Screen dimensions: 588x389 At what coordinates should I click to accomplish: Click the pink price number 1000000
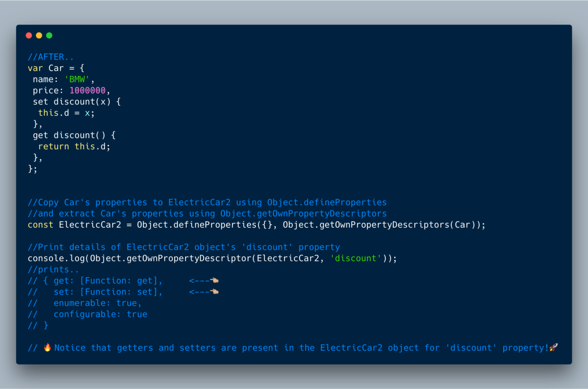click(x=87, y=91)
